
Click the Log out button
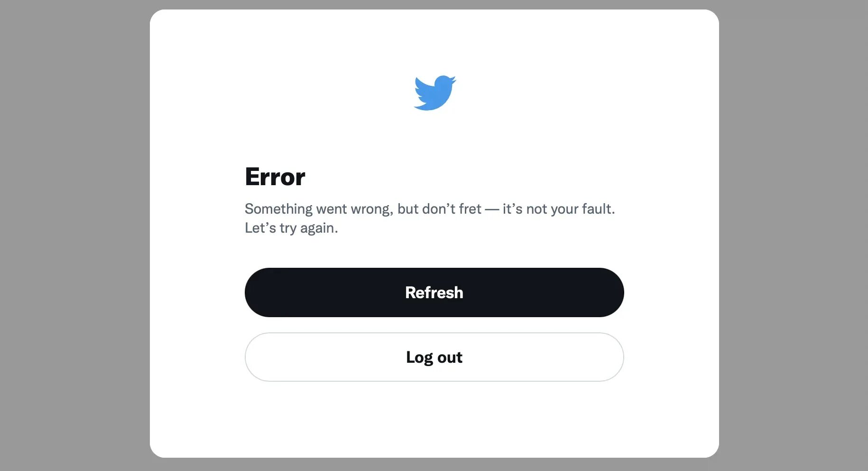click(434, 357)
